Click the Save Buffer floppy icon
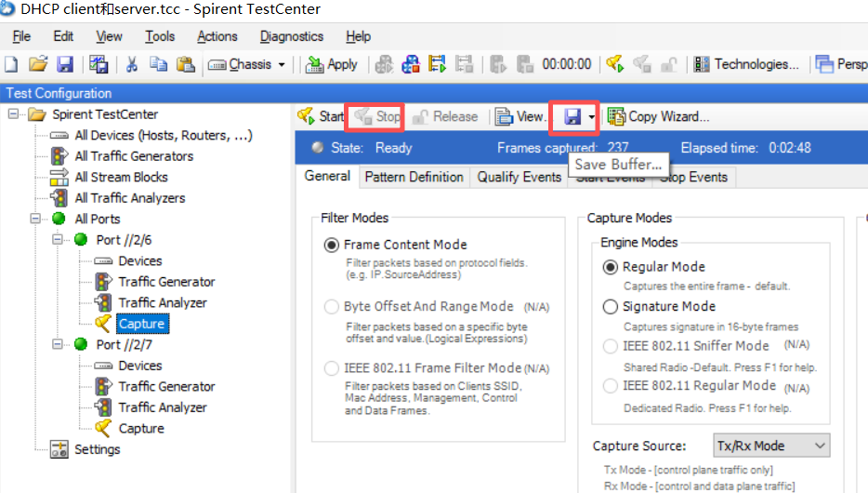The image size is (868, 493). click(572, 116)
